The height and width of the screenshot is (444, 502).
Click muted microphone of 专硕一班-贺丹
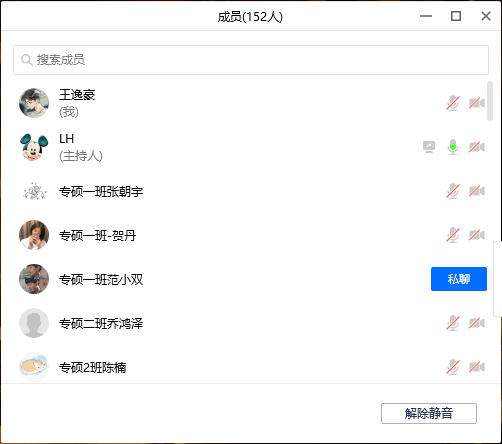(453, 235)
